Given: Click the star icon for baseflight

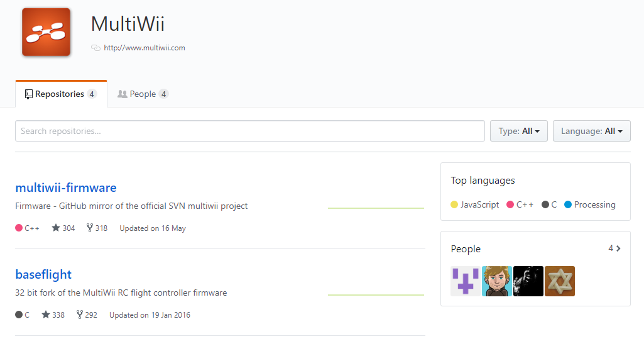Looking at the screenshot, I should [x=46, y=315].
